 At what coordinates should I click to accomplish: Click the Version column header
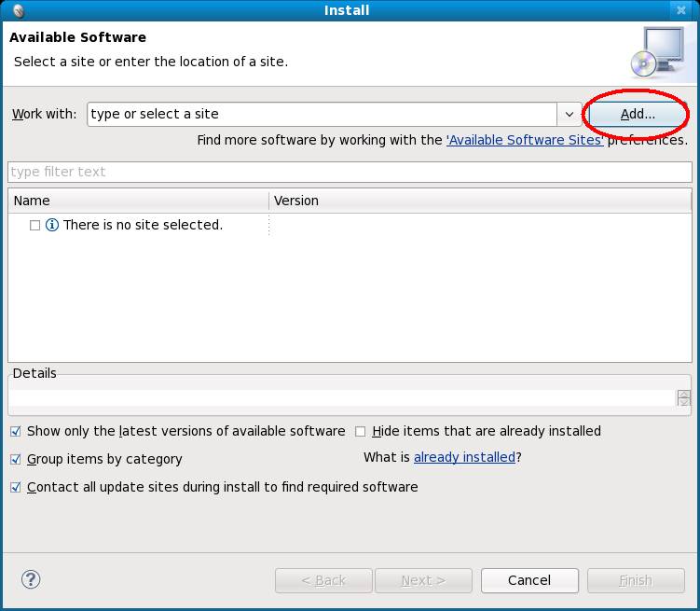[x=480, y=201]
